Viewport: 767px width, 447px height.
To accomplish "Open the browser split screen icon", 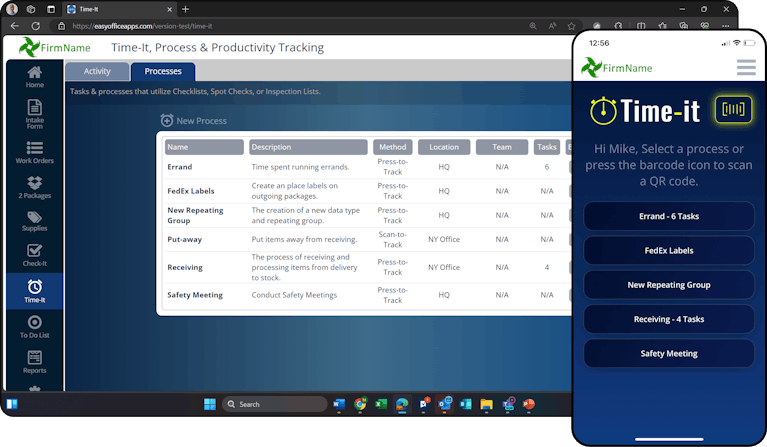I will coord(641,26).
